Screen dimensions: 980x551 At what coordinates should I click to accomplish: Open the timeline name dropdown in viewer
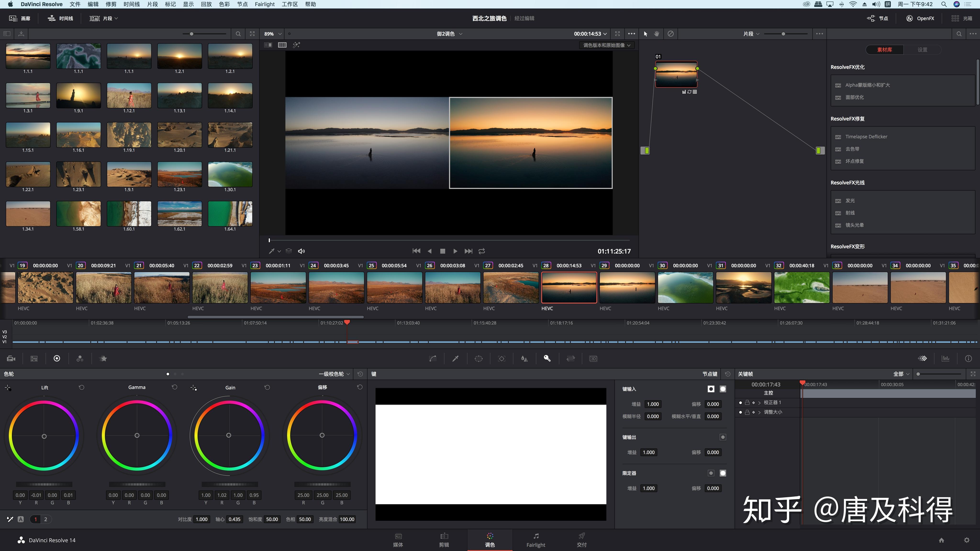pos(449,34)
